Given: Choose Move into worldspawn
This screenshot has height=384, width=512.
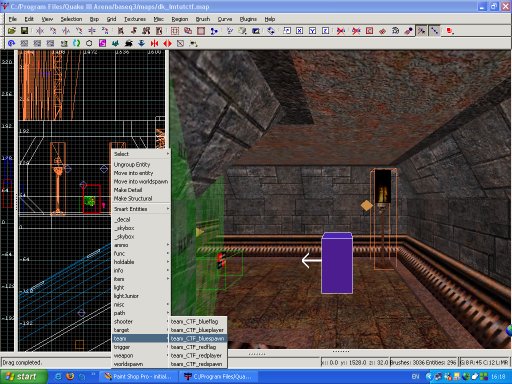Looking at the screenshot, I should 141,181.
